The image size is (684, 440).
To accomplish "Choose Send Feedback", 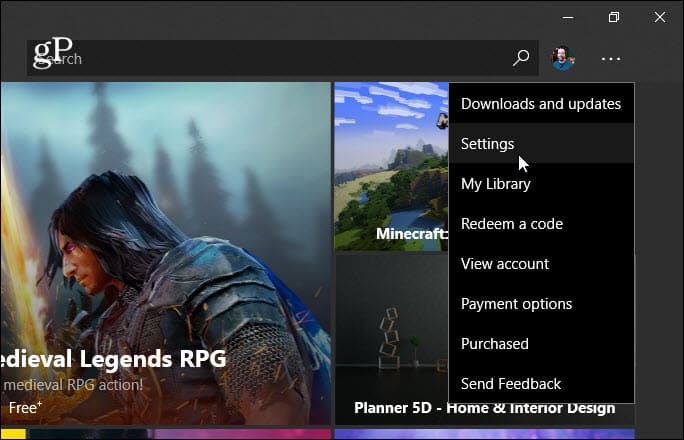I will coord(541,384).
